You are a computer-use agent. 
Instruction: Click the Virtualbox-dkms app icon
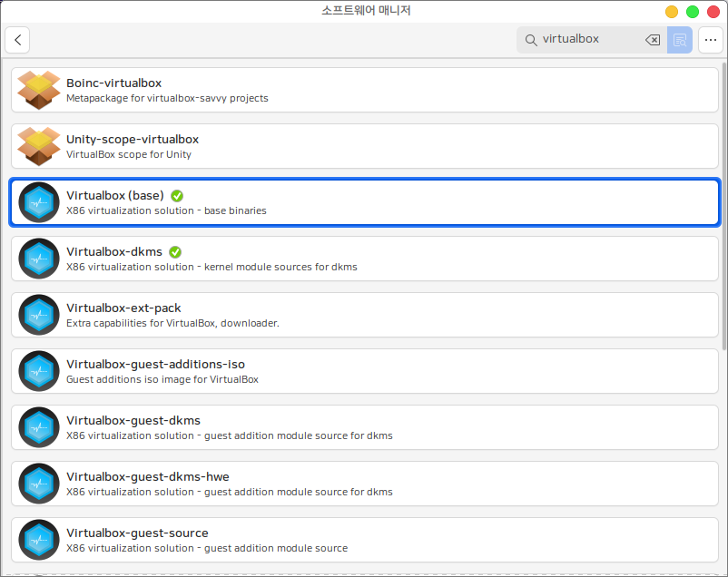pos(39,259)
